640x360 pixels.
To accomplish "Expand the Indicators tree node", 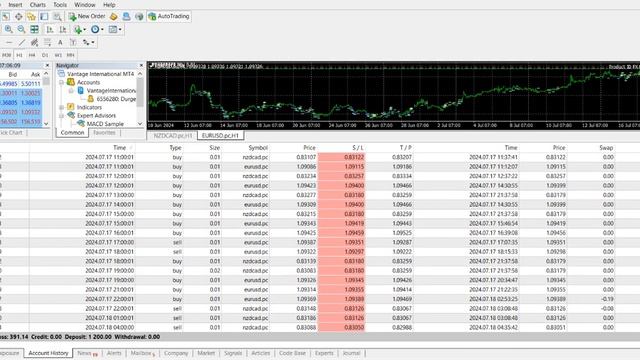I will point(61,107).
